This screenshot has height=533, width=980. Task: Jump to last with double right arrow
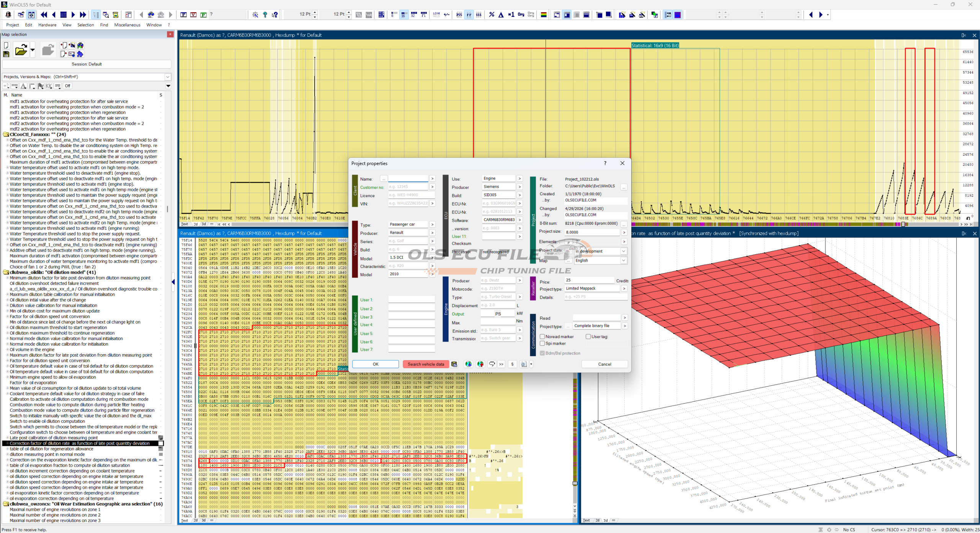(83, 15)
